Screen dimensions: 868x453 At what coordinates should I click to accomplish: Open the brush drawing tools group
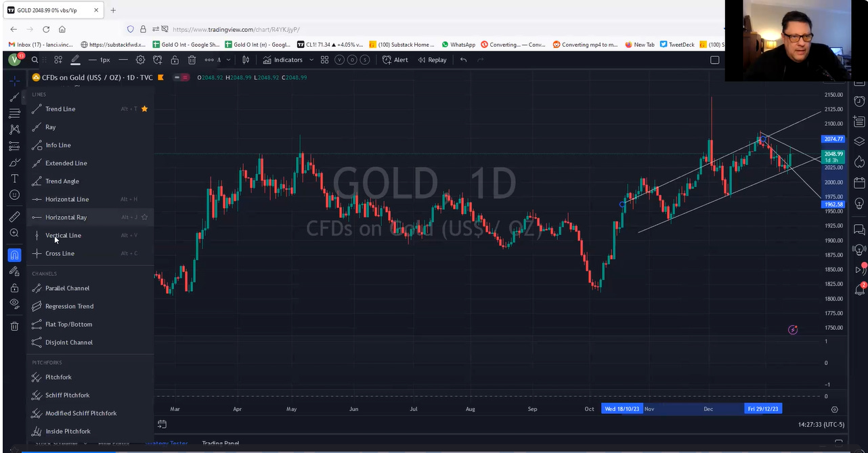(x=14, y=163)
